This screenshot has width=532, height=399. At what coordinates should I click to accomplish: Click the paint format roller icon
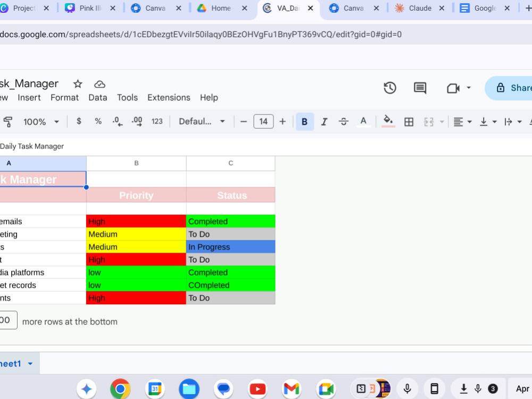[8, 121]
